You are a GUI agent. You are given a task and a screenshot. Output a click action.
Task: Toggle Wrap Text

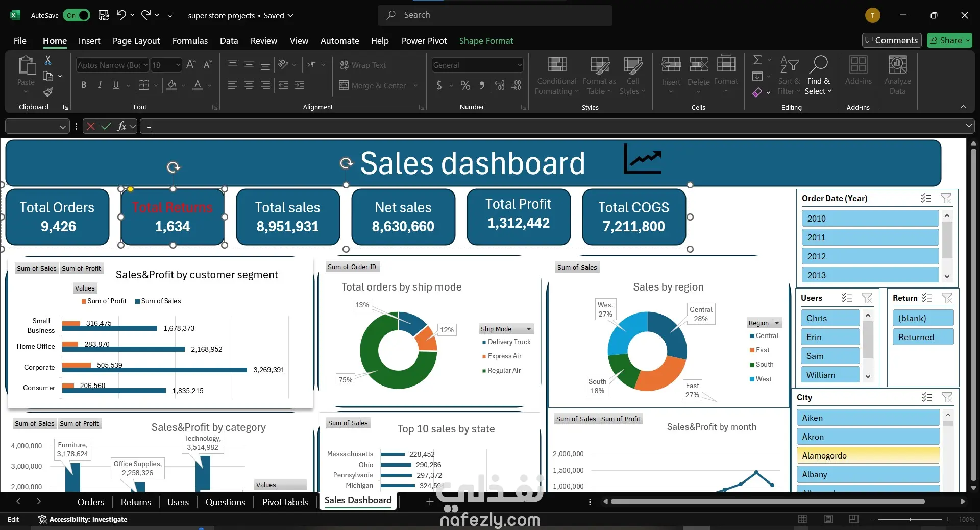pos(363,65)
